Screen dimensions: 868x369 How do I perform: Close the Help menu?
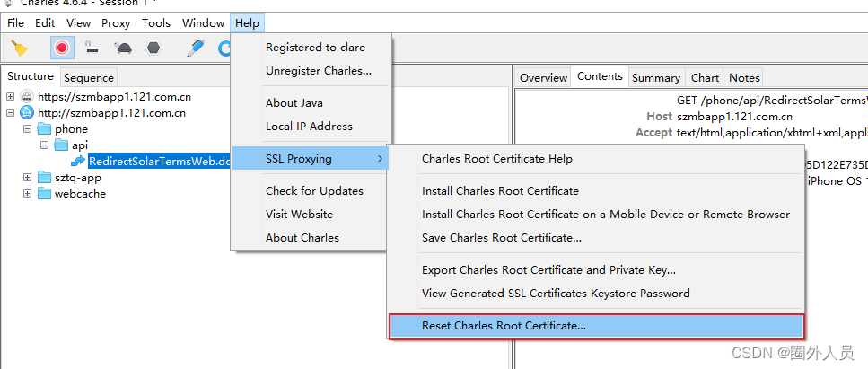click(x=247, y=23)
